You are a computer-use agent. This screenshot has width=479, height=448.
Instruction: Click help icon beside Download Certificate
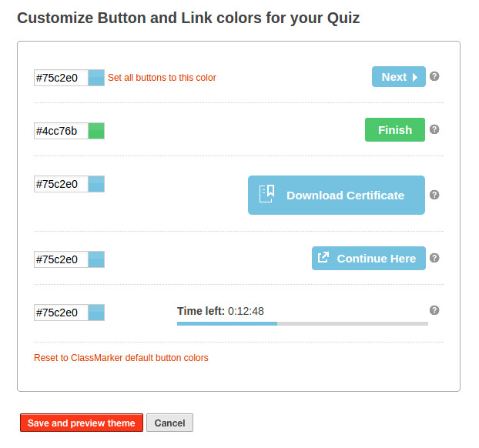click(434, 195)
